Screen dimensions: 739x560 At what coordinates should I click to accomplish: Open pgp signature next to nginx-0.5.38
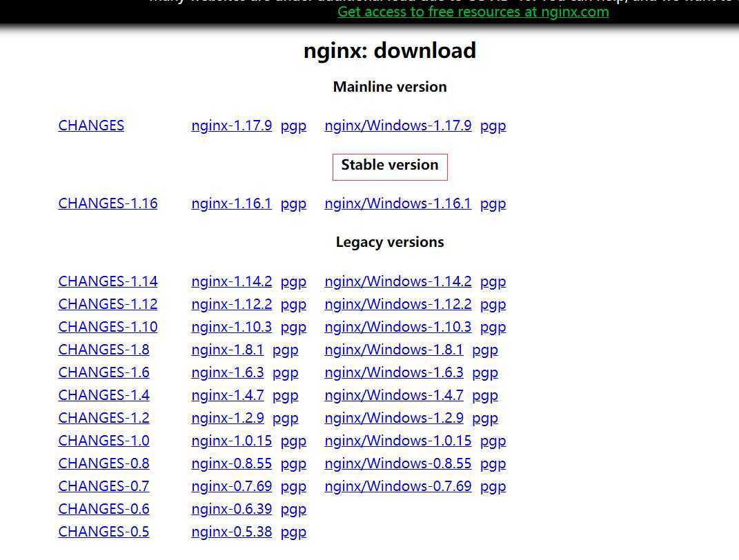tap(293, 532)
